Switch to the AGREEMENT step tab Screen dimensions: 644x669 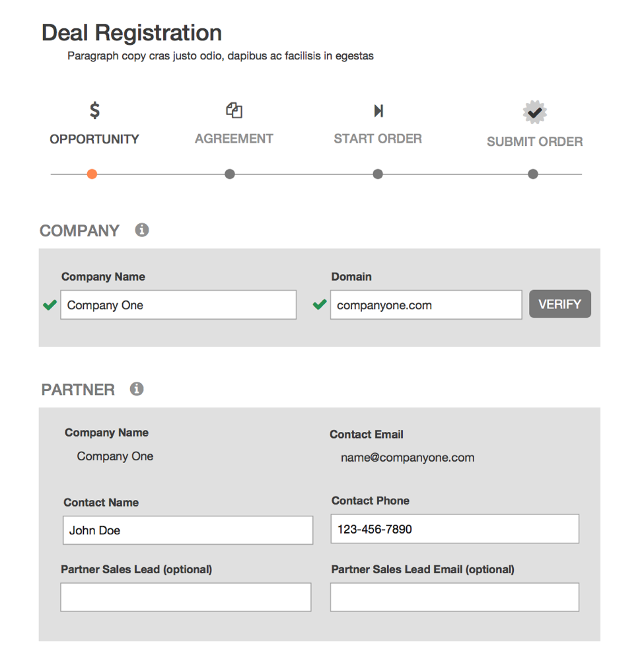click(234, 139)
